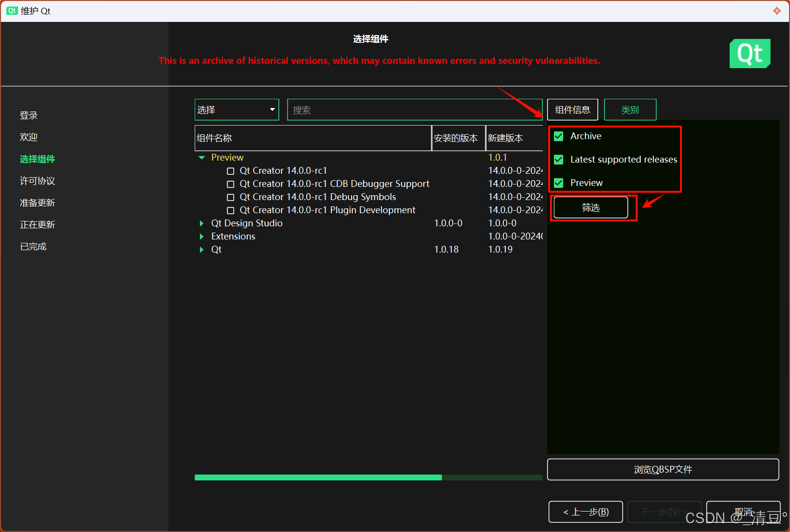Screen dimensions: 790x532
Task: Click Qt new version 1.0.19
Action: coord(500,250)
